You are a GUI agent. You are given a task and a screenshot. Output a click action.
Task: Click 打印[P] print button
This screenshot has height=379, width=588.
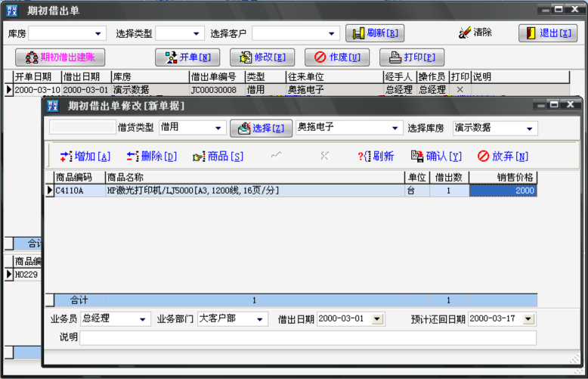tap(412, 57)
